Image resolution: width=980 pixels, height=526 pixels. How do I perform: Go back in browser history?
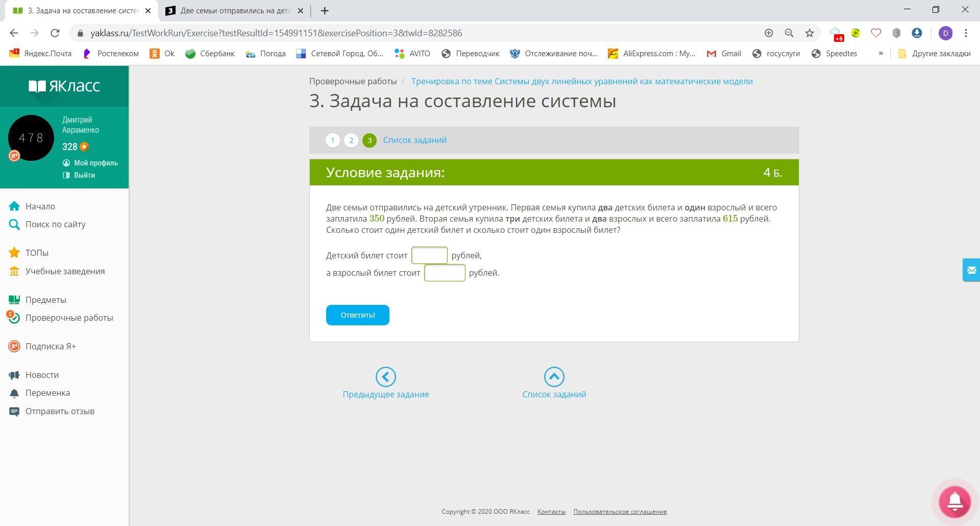pos(14,33)
